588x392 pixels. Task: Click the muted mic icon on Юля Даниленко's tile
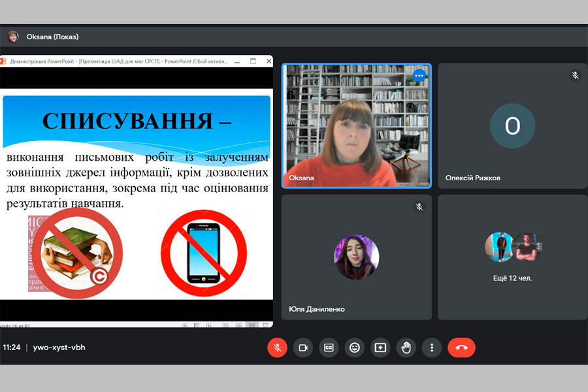pyautogui.click(x=419, y=206)
